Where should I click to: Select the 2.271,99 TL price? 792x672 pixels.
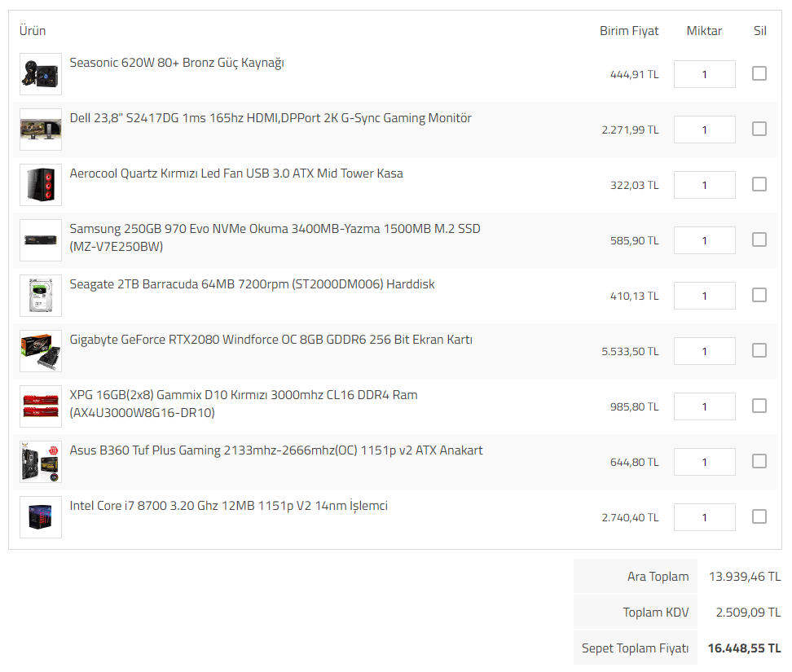pos(630,130)
